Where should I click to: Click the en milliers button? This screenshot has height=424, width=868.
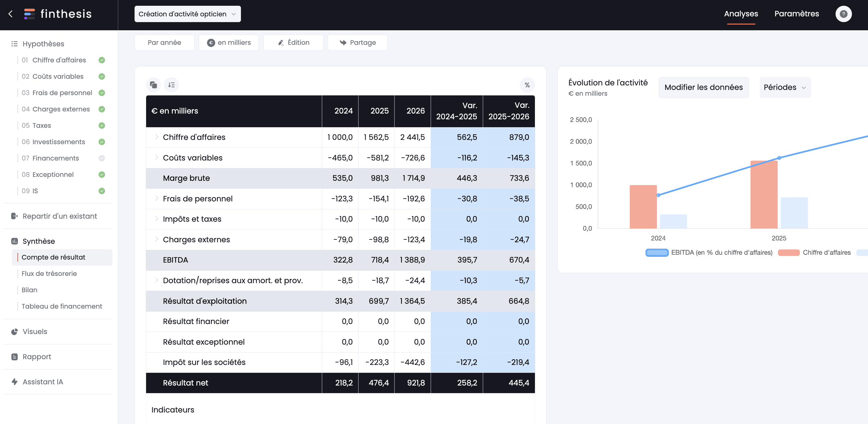(x=229, y=43)
